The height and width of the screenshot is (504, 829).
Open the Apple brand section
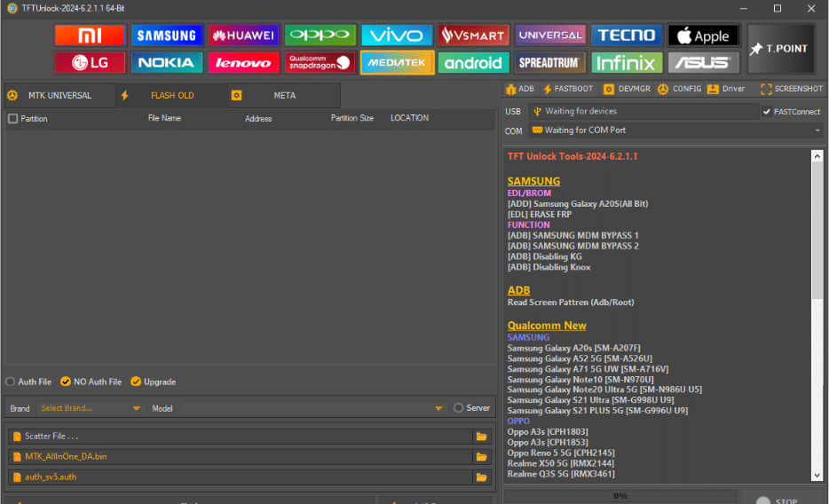tap(703, 35)
